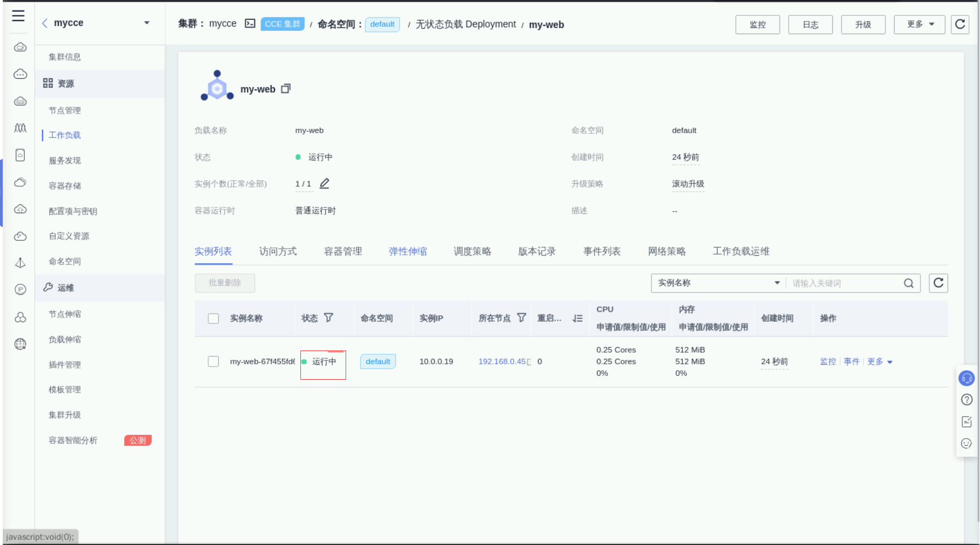Switch to the 实例列表 tab

[213, 251]
